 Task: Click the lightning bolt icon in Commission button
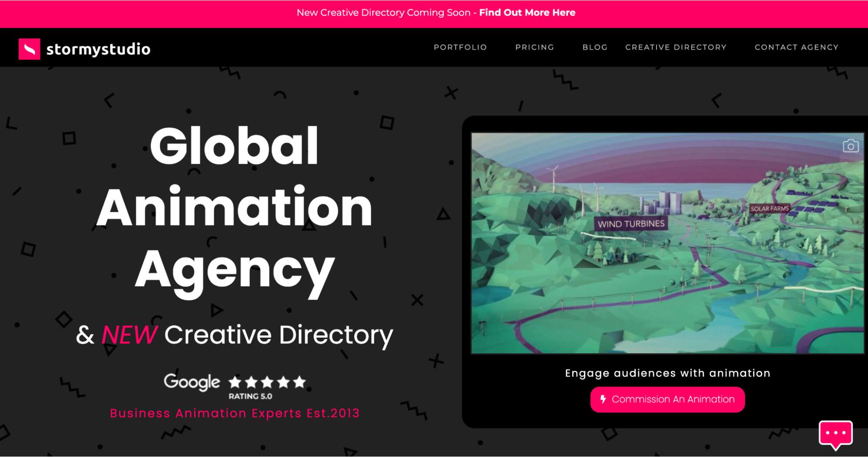click(603, 399)
